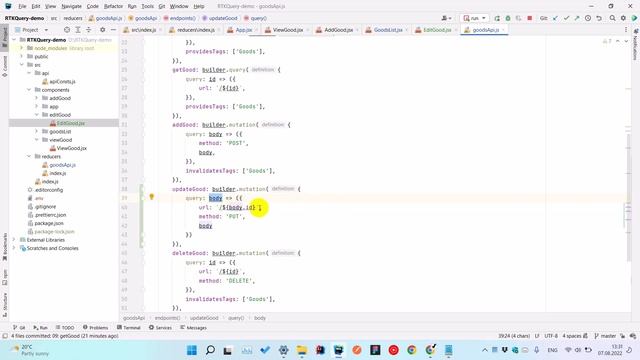This screenshot has height=360, width=640.
Task: Expand the public folder
Action: [22, 56]
